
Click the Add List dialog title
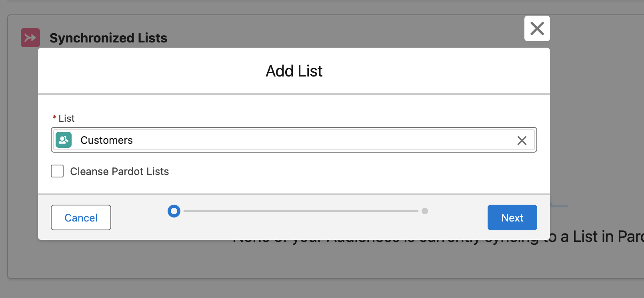coord(294,71)
